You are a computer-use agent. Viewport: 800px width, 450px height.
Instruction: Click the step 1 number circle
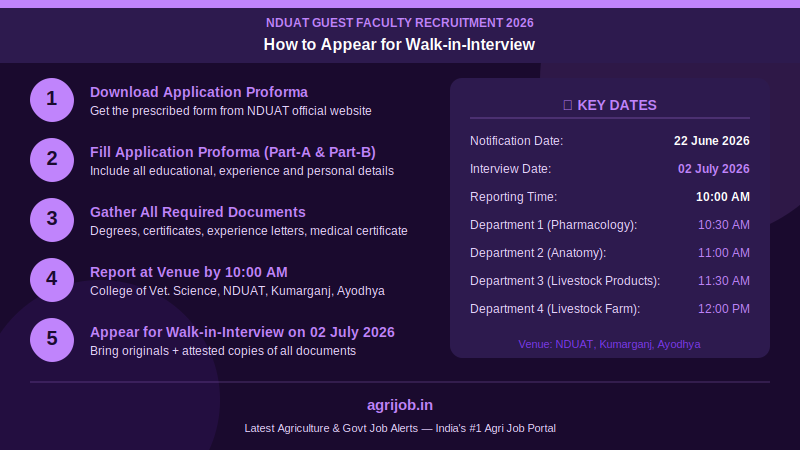tap(52, 100)
